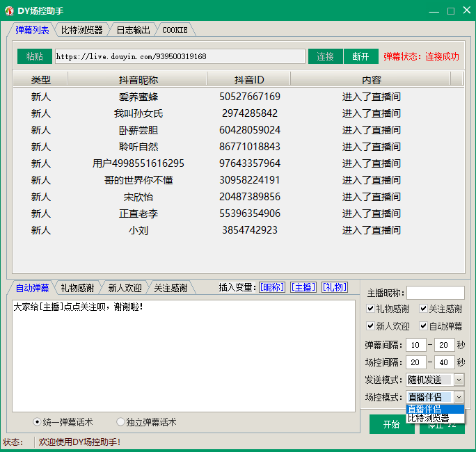Click the ID 97643357964
The width and height of the screenshot is (476, 452).
click(250, 163)
